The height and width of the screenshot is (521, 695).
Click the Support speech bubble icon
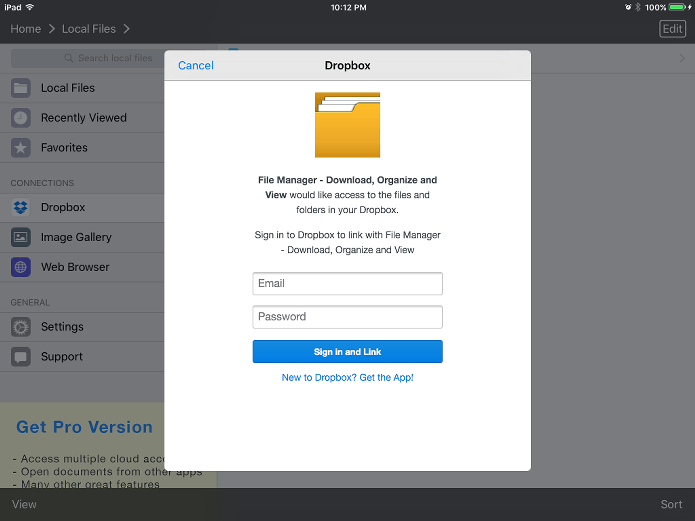tap(20, 356)
